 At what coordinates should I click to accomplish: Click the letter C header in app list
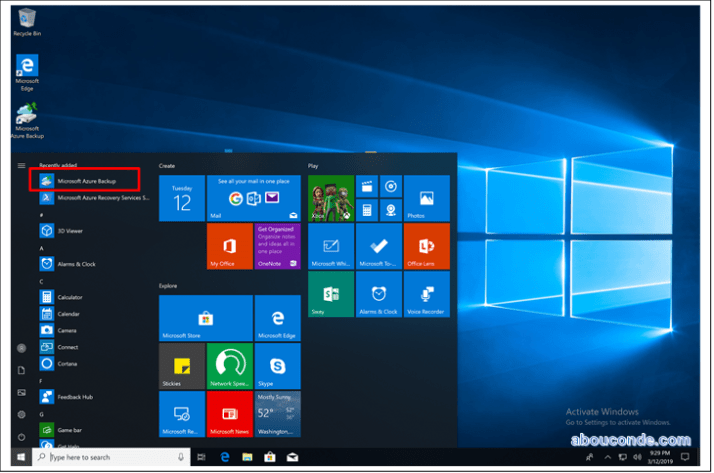point(42,281)
